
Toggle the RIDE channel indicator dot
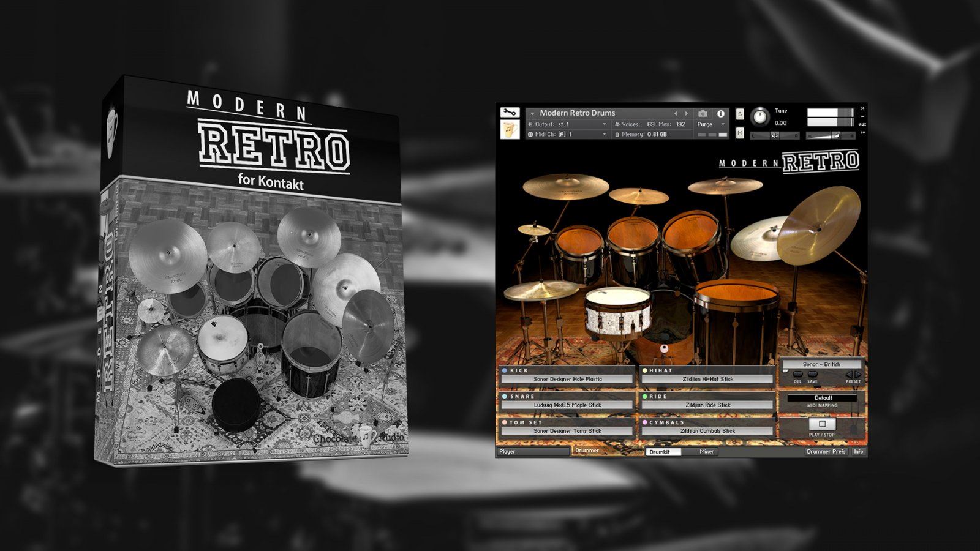click(644, 396)
